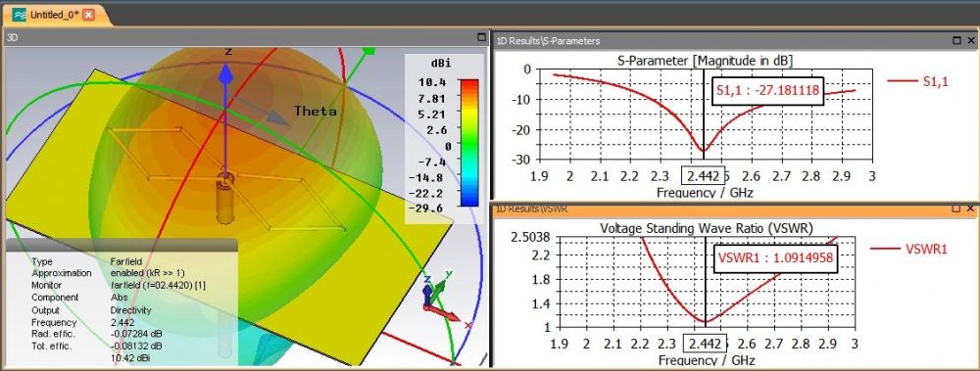This screenshot has width=980, height=371.
Task: Click the dBi color ramp legend
Action: tap(468, 142)
